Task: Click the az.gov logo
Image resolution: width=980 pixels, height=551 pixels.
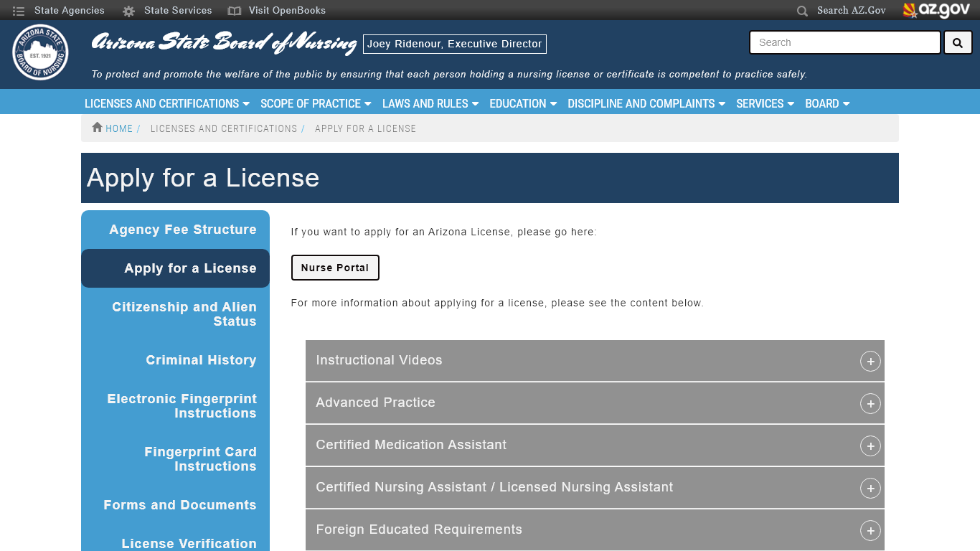Action: [x=937, y=10]
